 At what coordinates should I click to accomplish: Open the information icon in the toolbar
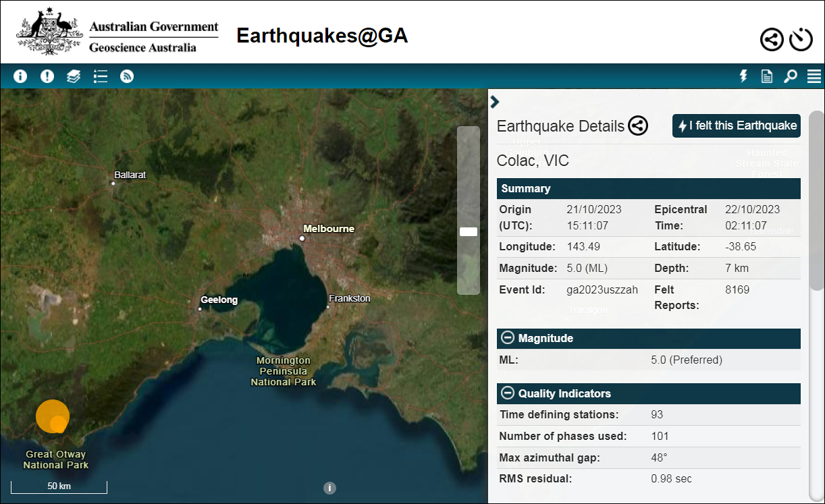point(20,76)
